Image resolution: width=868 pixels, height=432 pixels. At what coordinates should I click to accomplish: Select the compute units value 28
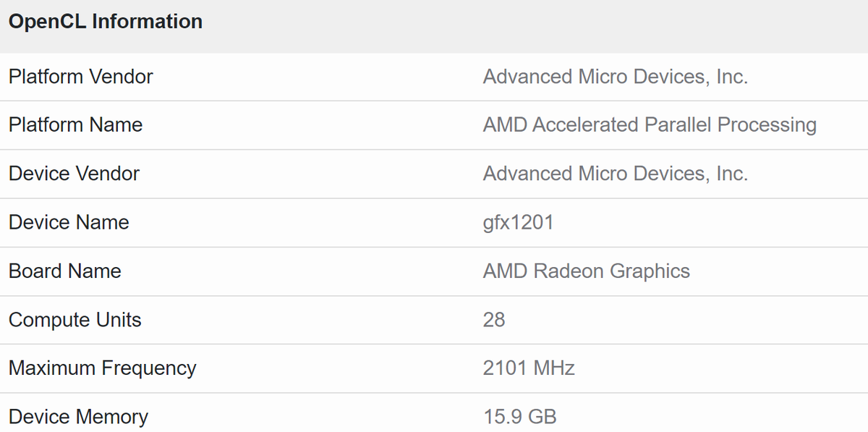pyautogui.click(x=494, y=320)
